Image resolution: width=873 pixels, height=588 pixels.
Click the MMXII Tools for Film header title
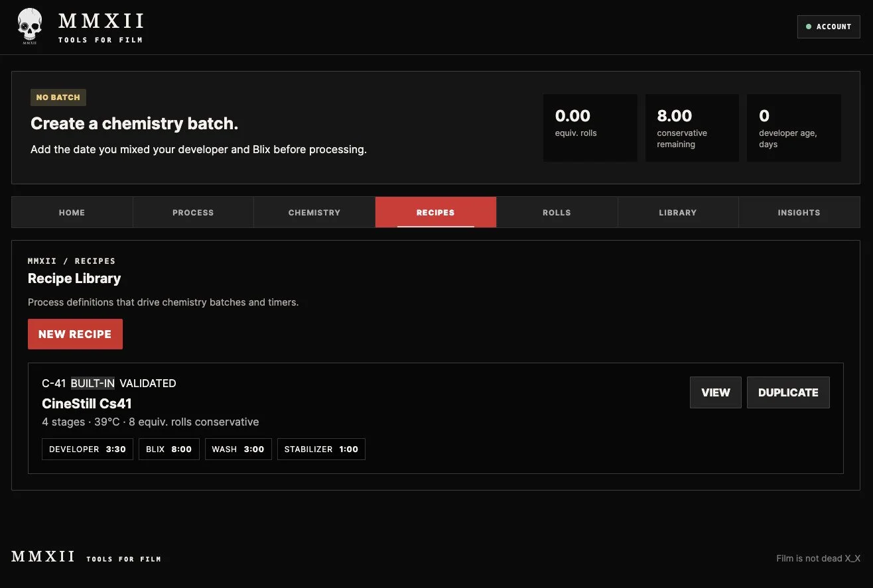click(x=101, y=27)
